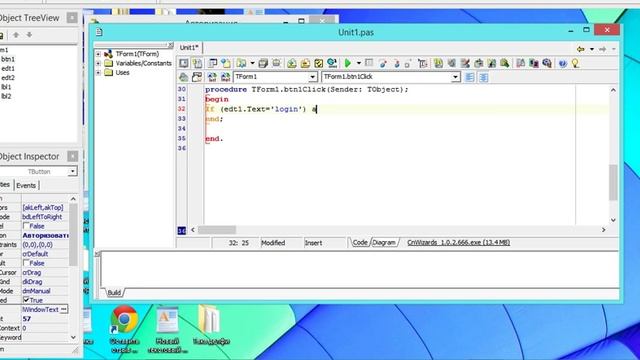Close the Build messages pane

[98, 254]
